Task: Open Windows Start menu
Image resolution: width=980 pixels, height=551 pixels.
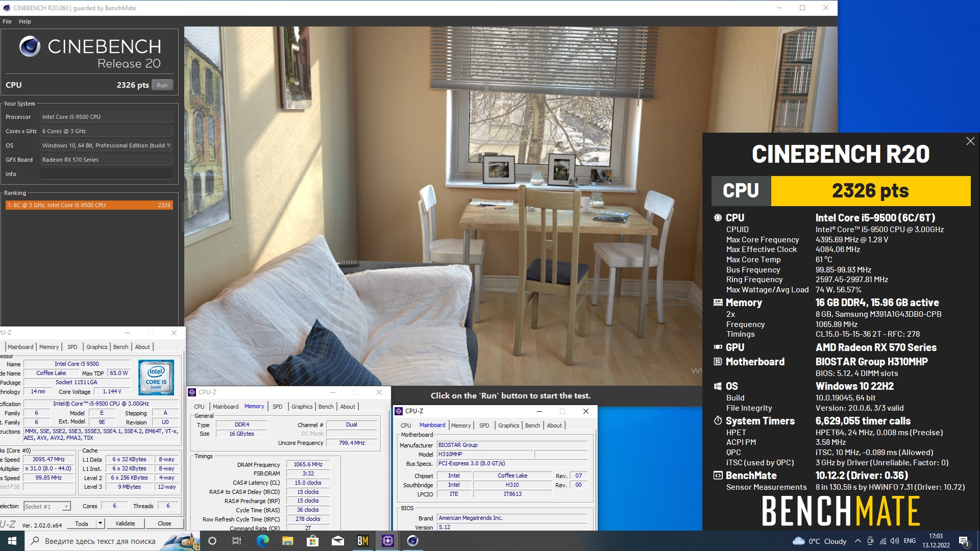Action: point(12,541)
